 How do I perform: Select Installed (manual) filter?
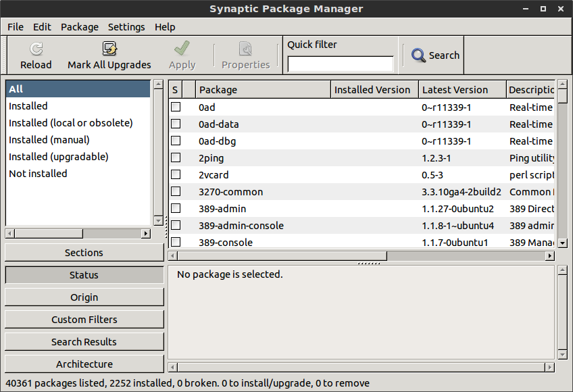pos(78,140)
